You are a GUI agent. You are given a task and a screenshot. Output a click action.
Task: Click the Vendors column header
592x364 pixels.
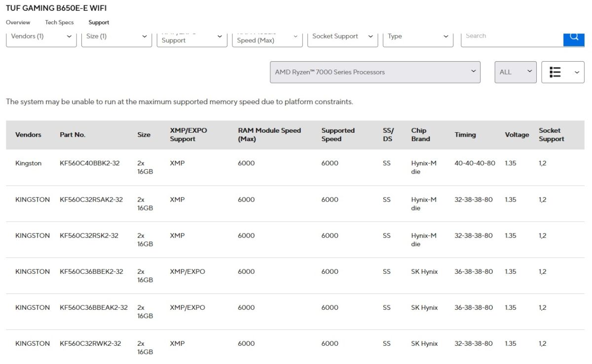[28, 135]
